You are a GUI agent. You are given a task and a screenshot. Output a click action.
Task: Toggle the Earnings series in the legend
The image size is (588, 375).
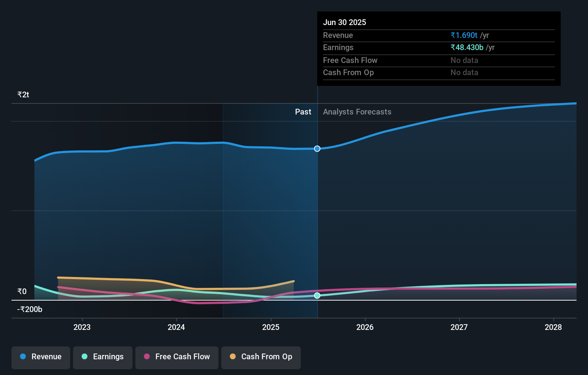(103, 357)
